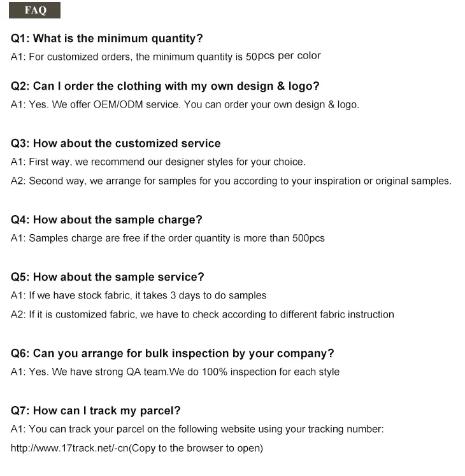The width and height of the screenshot is (465, 476).
Task: Click the OEM/ODM service answer line
Action: pos(185,104)
